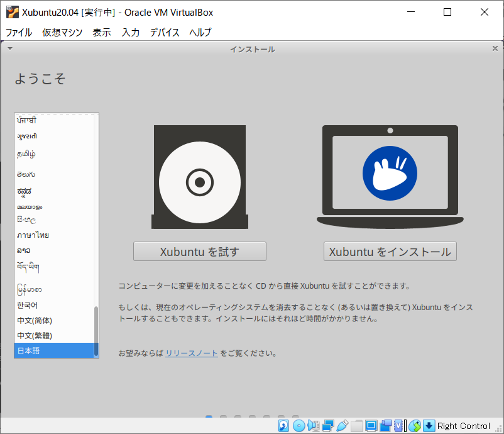Click the audio status icon
The height and width of the screenshot is (434, 504).
[313, 426]
